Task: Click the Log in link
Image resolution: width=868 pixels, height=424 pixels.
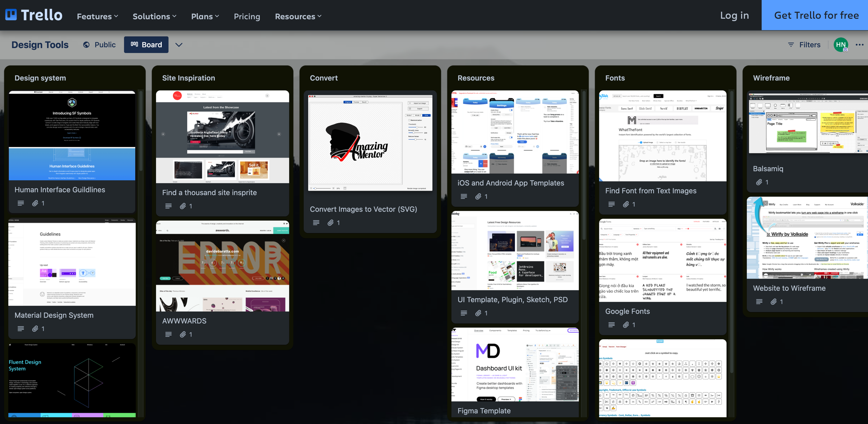Action: pos(734,15)
